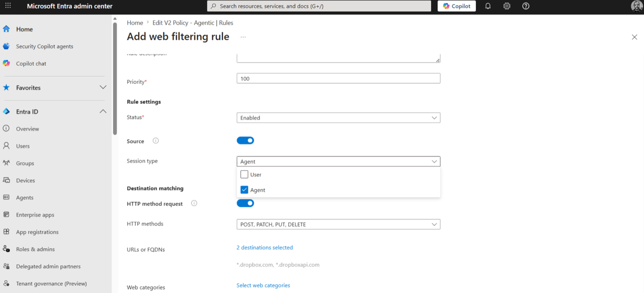Click the Home house icon in sidebar
This screenshot has width=644, height=293.
[6, 29]
